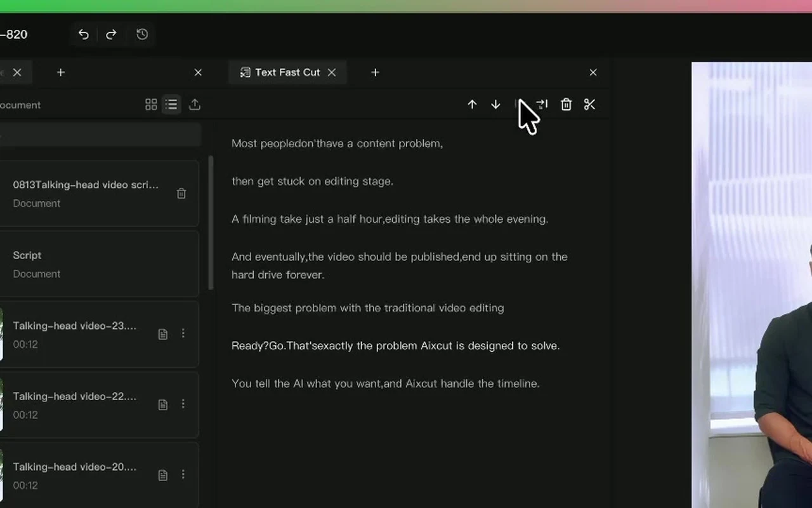Screen dimensions: 812x508
Task: Open transcript icon for Talking-head video-22
Action: pyautogui.click(x=163, y=404)
